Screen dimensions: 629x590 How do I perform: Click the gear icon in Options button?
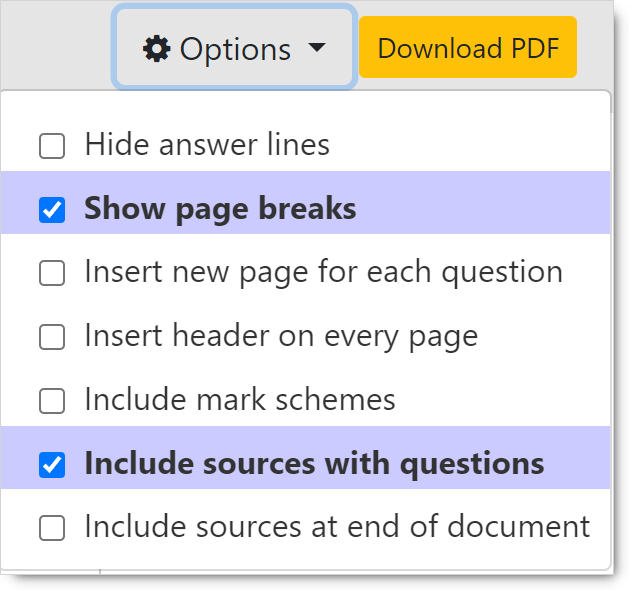coord(157,48)
